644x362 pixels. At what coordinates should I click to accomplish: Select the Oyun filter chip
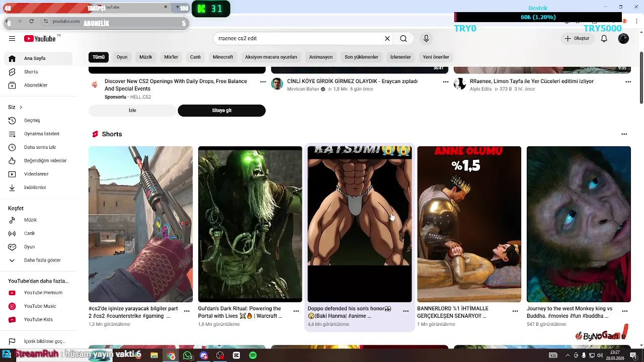122,57
